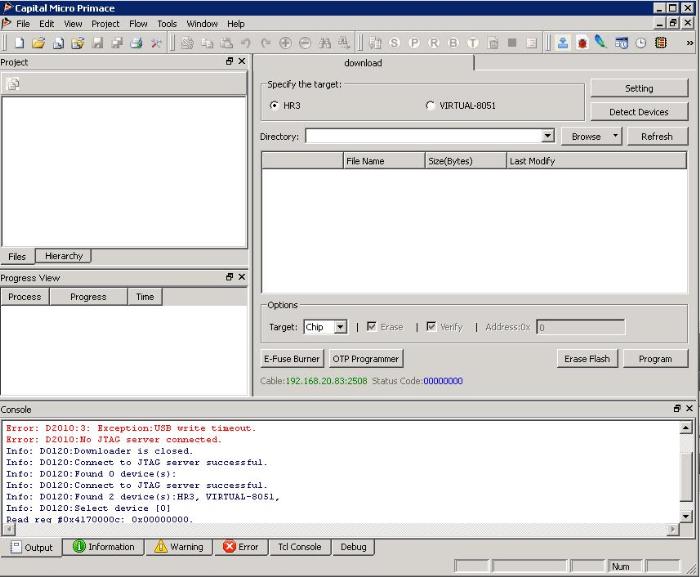Click the clock icon in toolbar
This screenshot has width=700, height=577.
click(641, 43)
